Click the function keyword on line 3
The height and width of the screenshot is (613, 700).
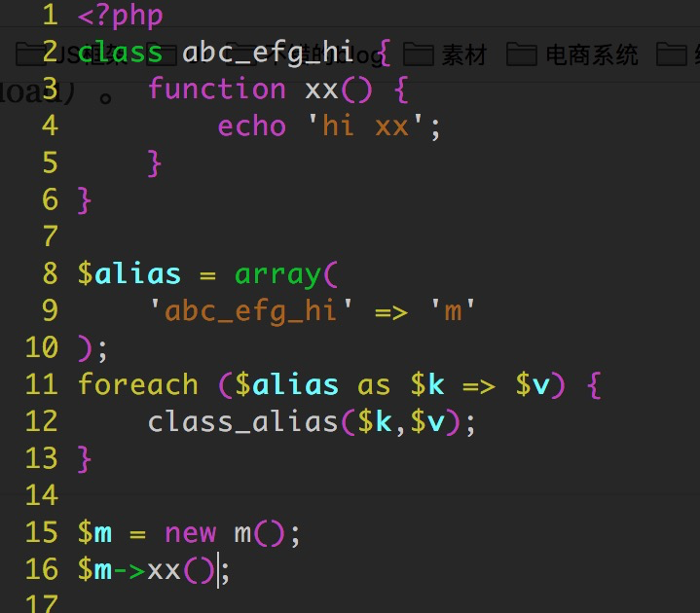[x=216, y=89]
